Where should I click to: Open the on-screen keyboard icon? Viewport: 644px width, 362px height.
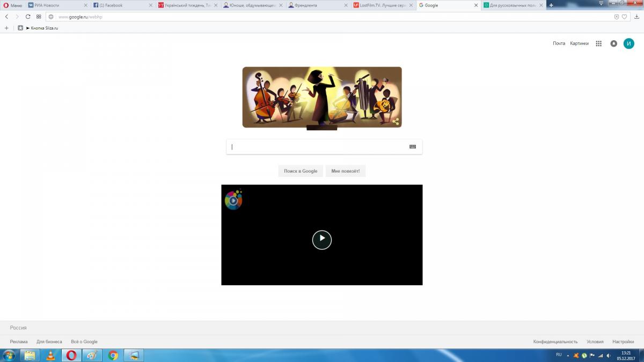[x=413, y=146]
